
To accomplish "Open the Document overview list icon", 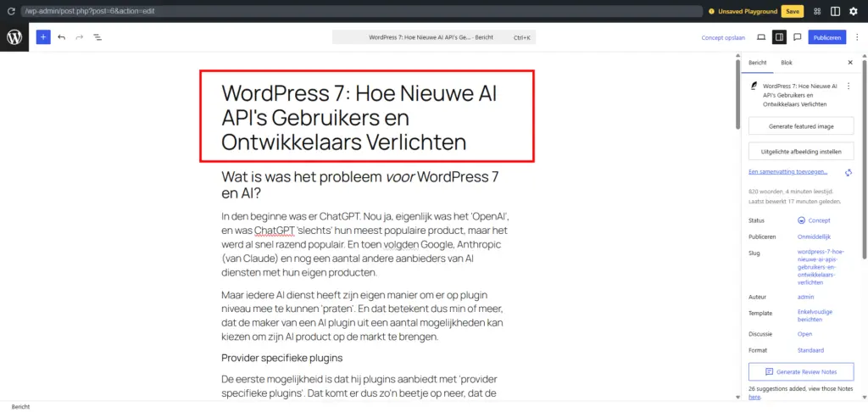I will (97, 37).
